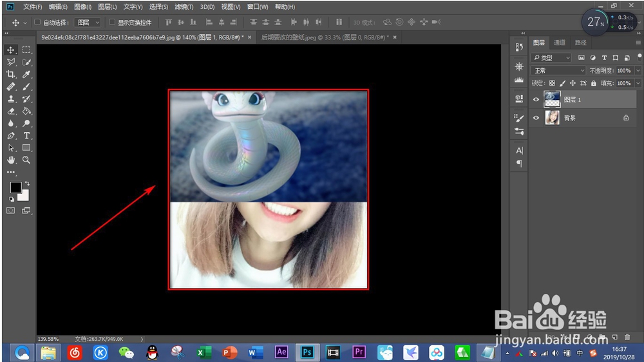The width and height of the screenshot is (644, 362).
Task: Select the Zoom tool in toolbox
Action: [26, 160]
